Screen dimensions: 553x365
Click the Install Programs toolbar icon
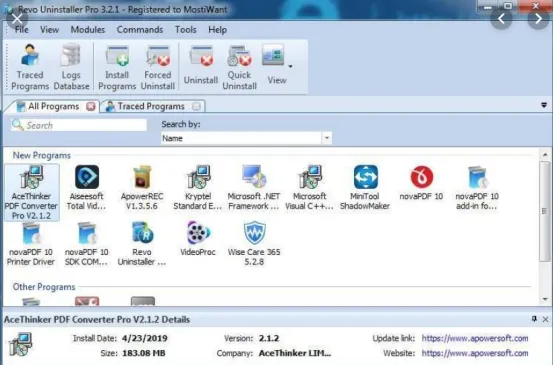point(117,67)
